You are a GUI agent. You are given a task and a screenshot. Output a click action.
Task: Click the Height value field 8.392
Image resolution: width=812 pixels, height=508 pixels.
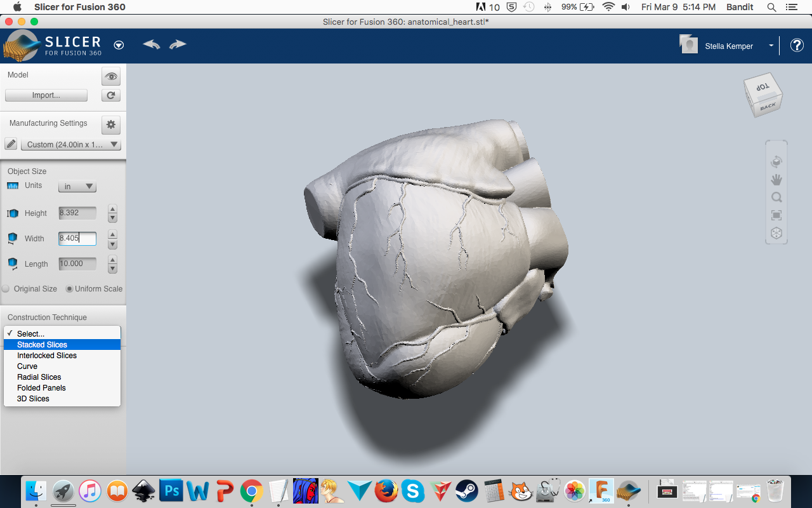point(77,213)
